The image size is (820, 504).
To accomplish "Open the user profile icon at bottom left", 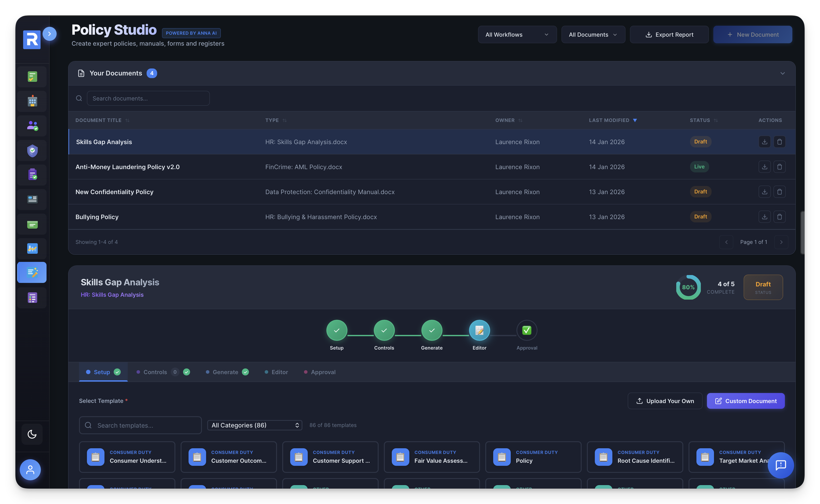I will pyautogui.click(x=30, y=470).
